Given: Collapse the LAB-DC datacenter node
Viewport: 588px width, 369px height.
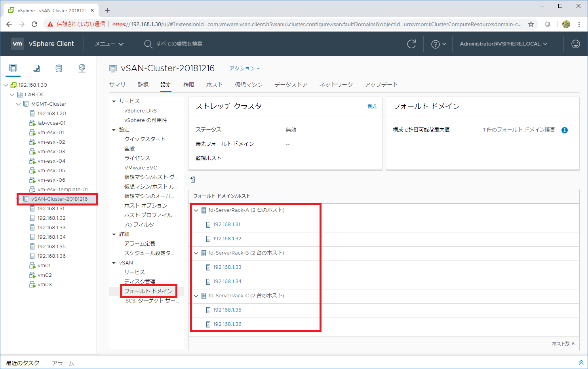Looking at the screenshot, I should pos(12,95).
